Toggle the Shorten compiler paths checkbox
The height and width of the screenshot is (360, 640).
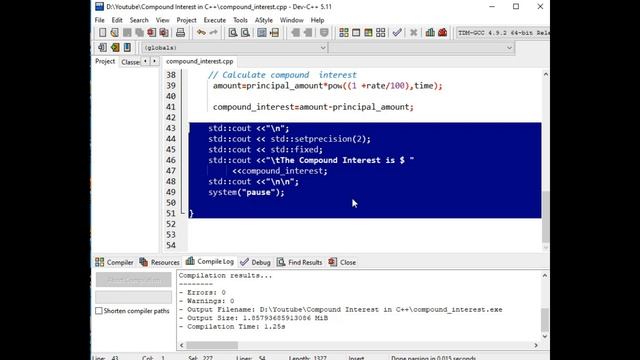[x=99, y=311]
